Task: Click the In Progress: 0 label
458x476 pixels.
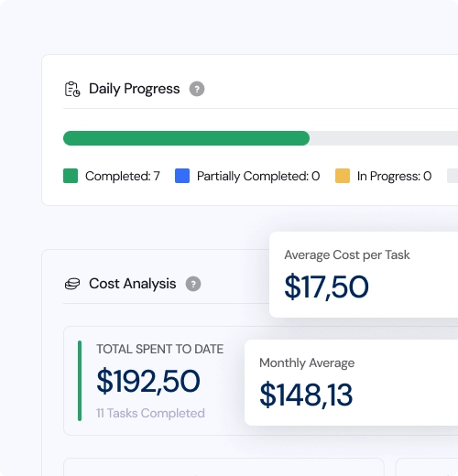Action: coord(394,176)
